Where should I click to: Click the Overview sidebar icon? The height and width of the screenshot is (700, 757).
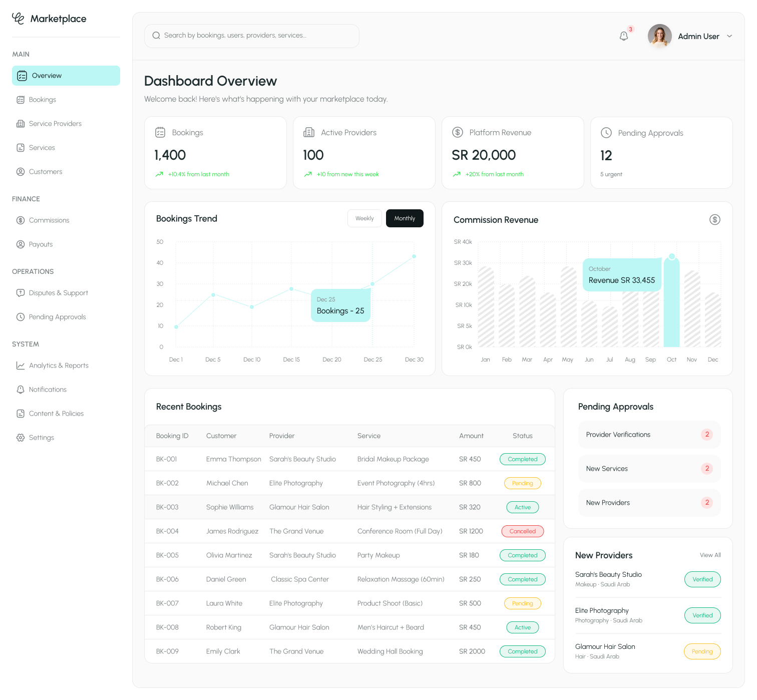click(x=22, y=76)
